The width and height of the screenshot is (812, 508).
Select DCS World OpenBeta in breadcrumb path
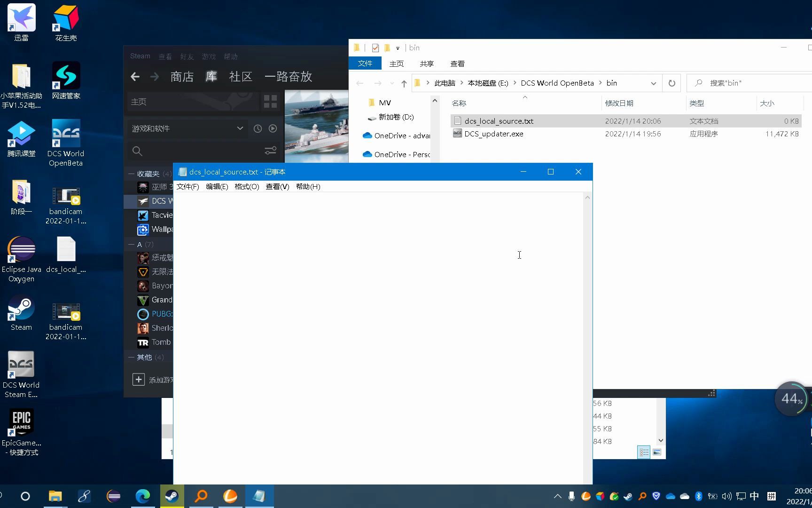[x=557, y=83]
